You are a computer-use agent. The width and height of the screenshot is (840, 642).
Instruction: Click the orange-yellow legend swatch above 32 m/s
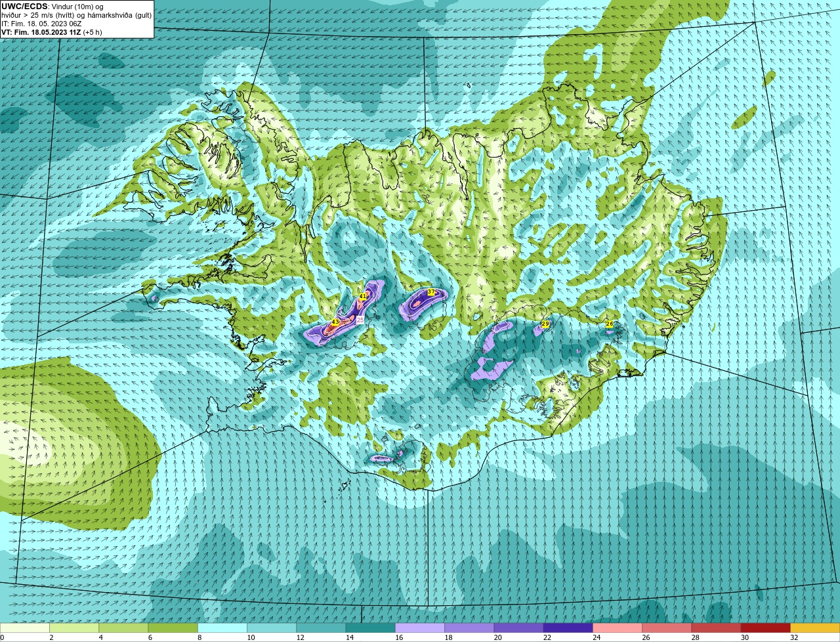(815, 628)
